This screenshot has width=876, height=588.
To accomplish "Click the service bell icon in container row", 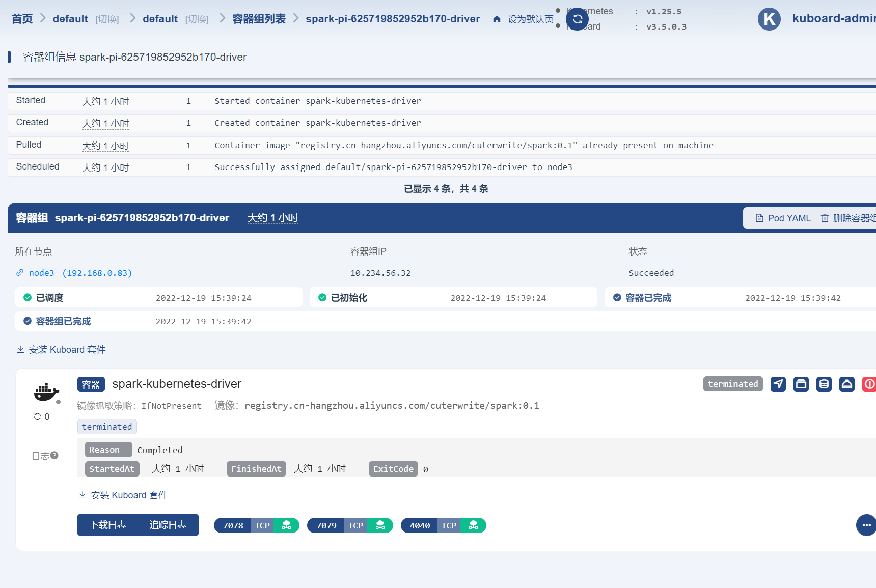I will [x=846, y=384].
